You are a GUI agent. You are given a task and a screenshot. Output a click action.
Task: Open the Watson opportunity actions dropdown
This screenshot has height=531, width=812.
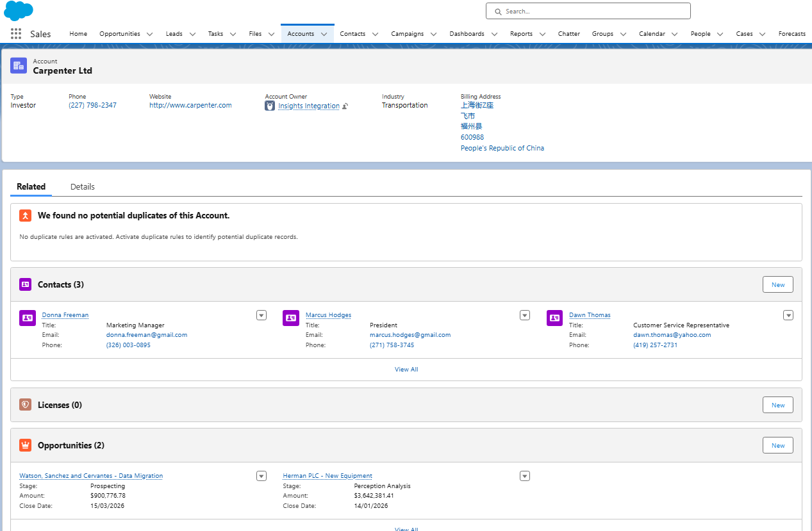click(x=261, y=476)
